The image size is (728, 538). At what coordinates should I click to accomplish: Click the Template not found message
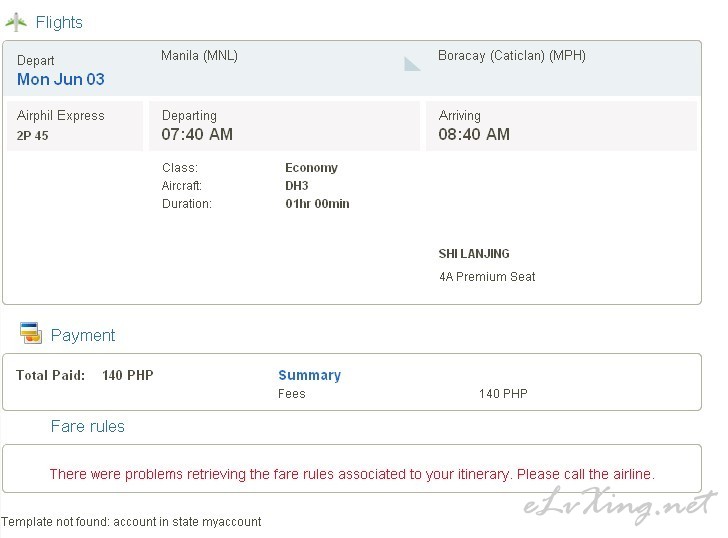pos(131,522)
